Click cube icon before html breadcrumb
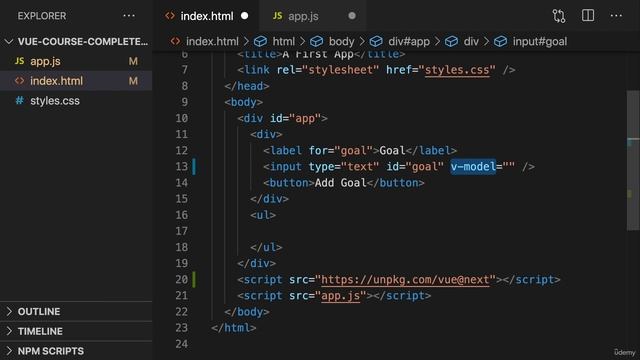 pyautogui.click(x=260, y=42)
